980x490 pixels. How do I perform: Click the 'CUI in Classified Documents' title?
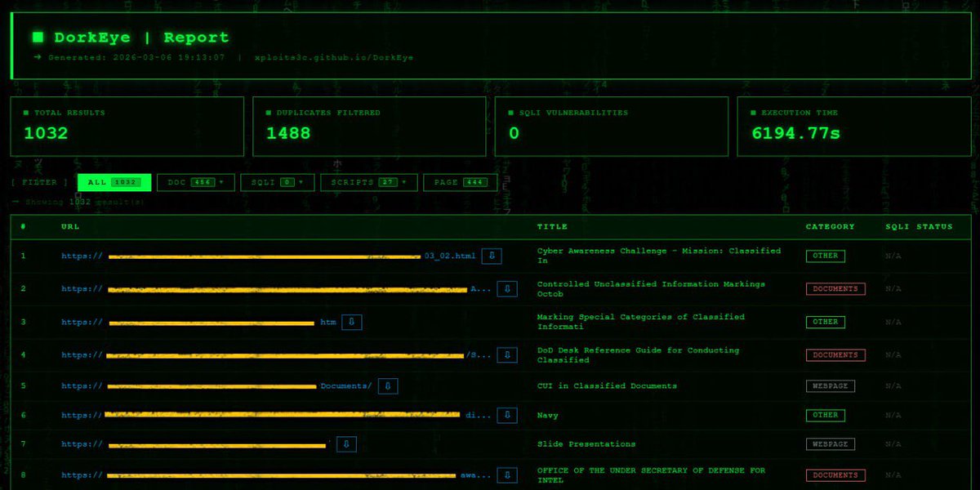pyautogui.click(x=607, y=386)
